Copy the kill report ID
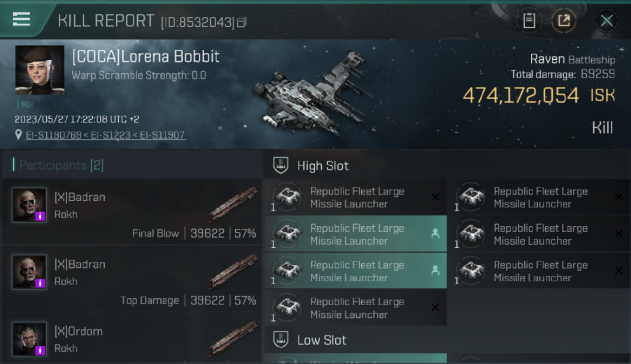 point(242,22)
